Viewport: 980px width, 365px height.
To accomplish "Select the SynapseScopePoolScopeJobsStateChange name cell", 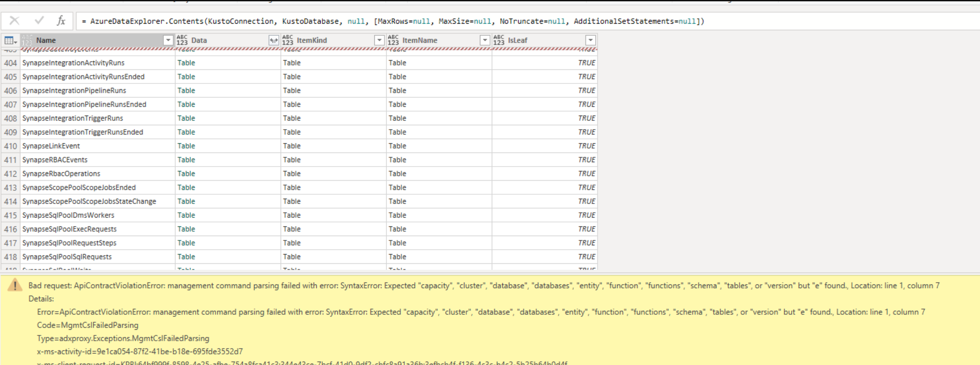I will pyautogui.click(x=98, y=201).
